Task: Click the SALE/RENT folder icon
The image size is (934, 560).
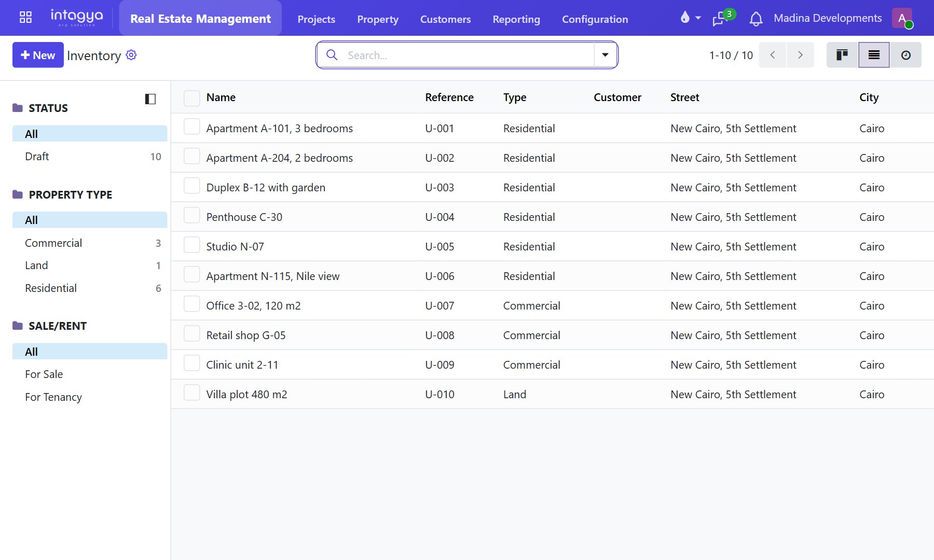Action: (18, 326)
